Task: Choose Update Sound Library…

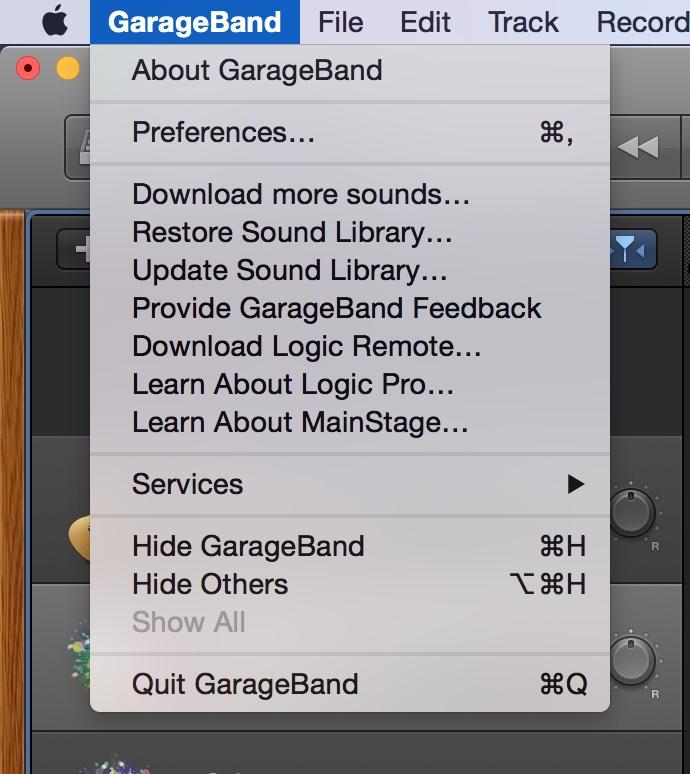Action: [350, 270]
